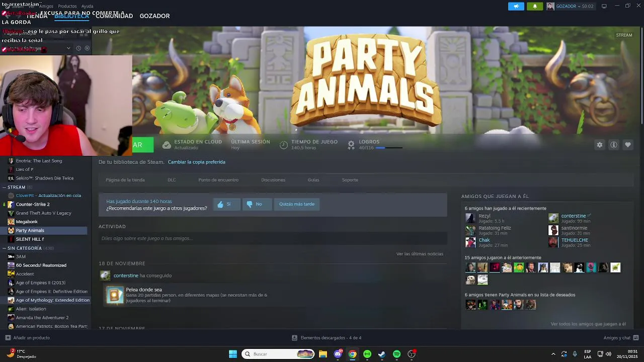Click the activity status input field
This screenshot has height=362, width=644.
click(x=273, y=238)
